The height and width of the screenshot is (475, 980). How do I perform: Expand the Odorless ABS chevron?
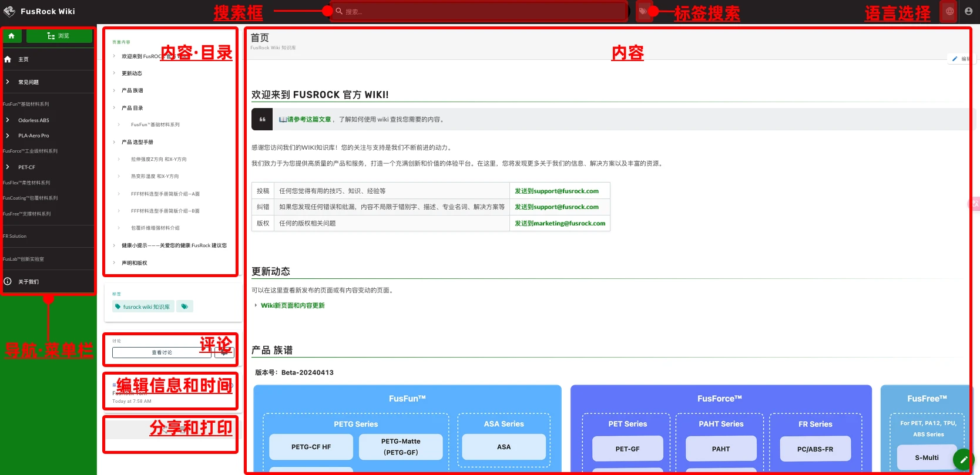[8, 120]
